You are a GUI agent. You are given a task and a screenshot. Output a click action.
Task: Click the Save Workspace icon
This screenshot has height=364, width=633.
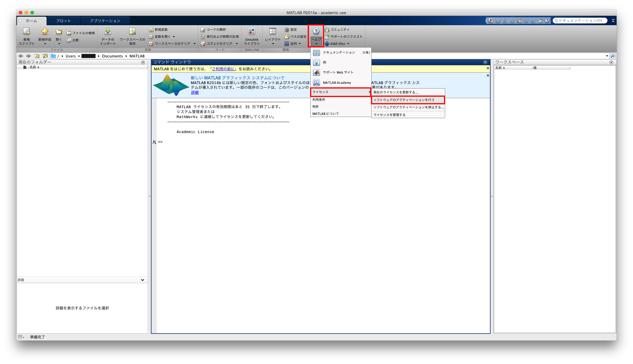(132, 32)
